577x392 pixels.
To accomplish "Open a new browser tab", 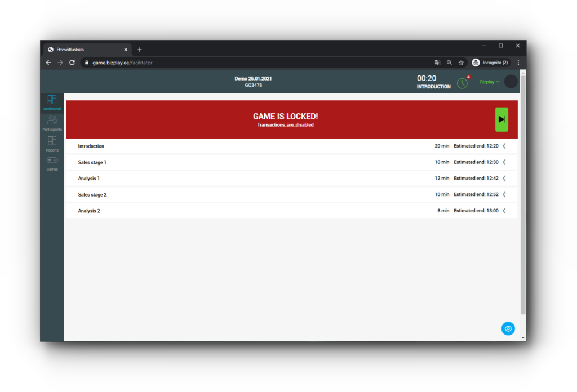I will point(140,50).
